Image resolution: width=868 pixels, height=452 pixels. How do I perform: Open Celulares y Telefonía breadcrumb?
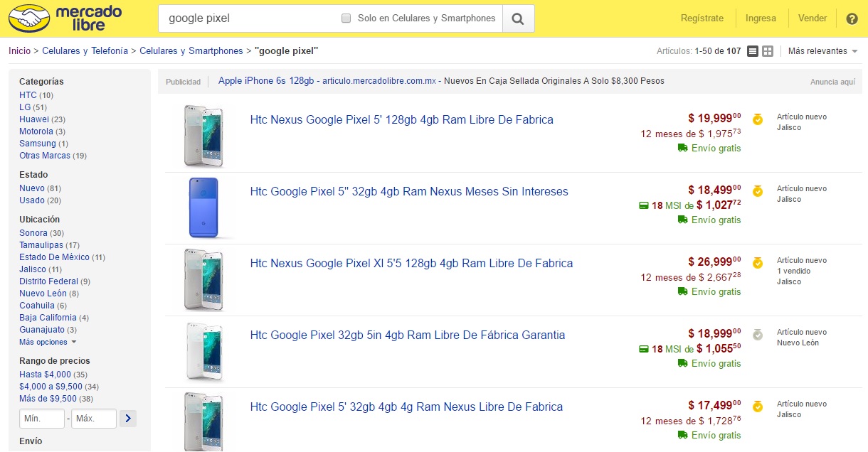pos(85,51)
